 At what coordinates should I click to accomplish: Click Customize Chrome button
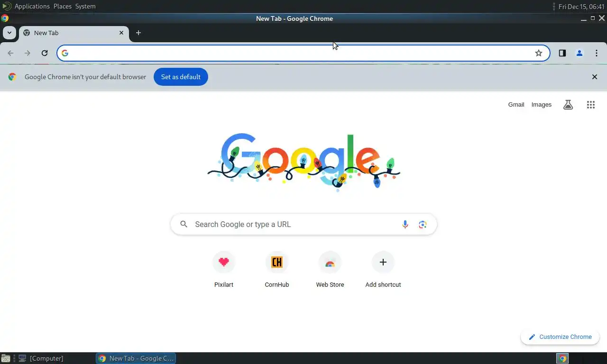560,337
